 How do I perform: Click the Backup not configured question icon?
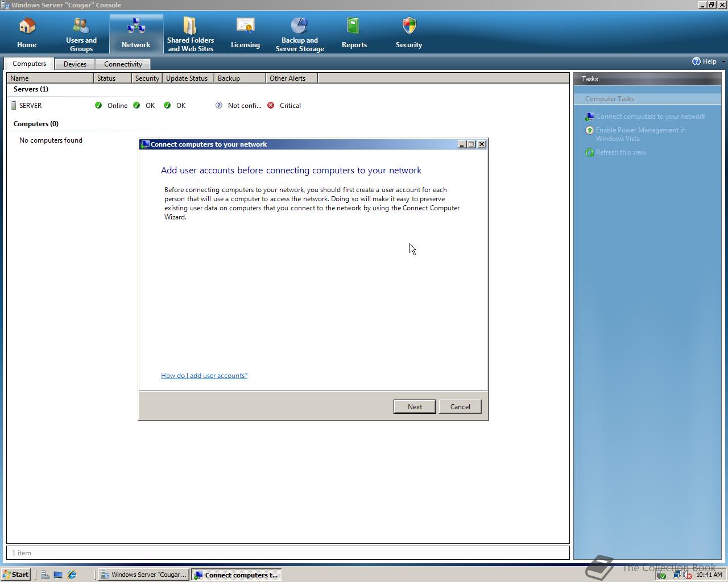coord(219,105)
